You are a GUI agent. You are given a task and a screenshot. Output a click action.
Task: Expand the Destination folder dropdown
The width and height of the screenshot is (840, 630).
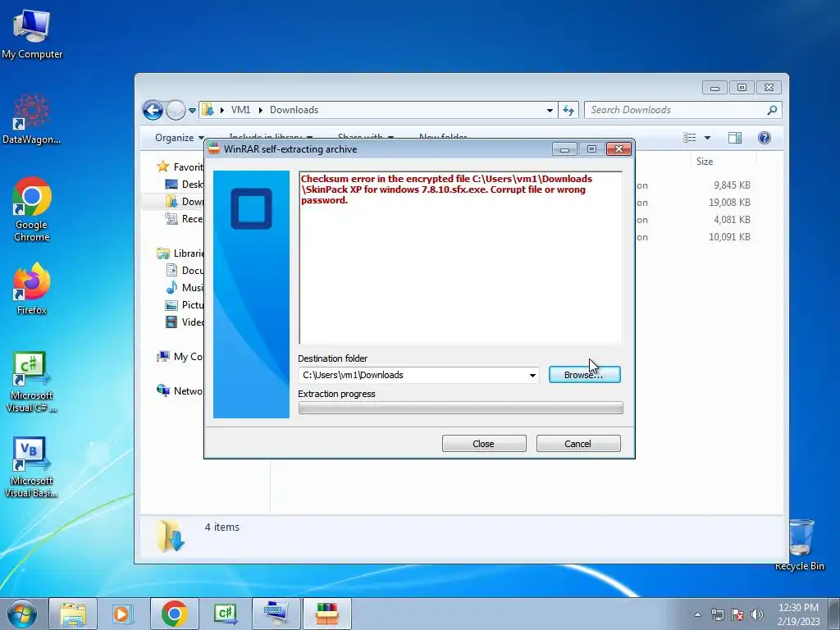532,375
